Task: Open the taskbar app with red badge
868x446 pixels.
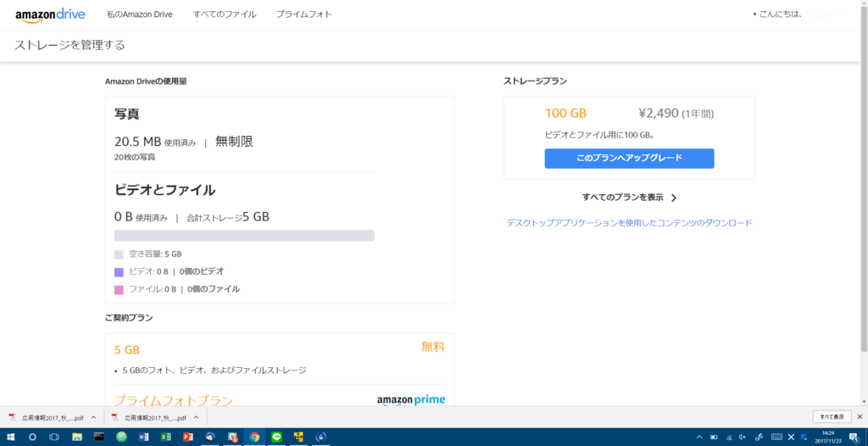Action: point(232,437)
